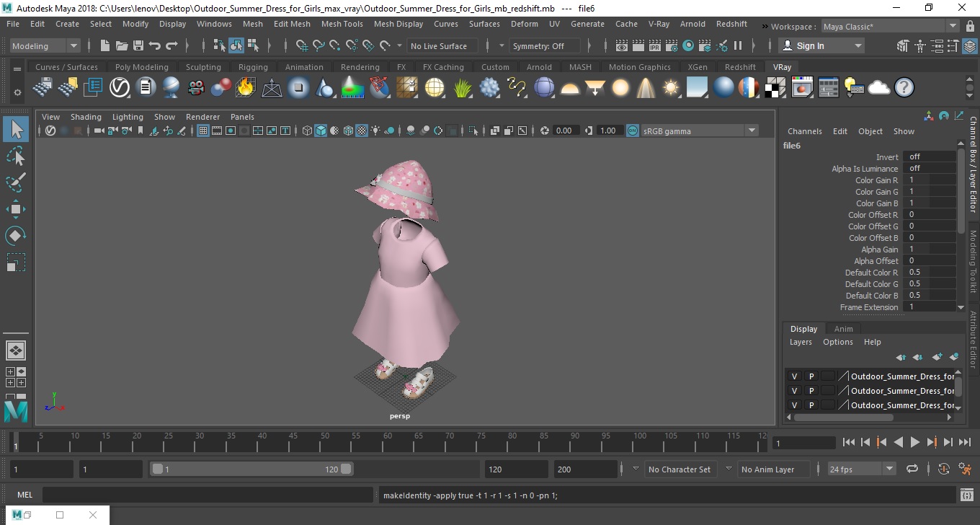Image resolution: width=980 pixels, height=525 pixels.
Task: Open Hypershade blue circle icon
Action: 688,45
